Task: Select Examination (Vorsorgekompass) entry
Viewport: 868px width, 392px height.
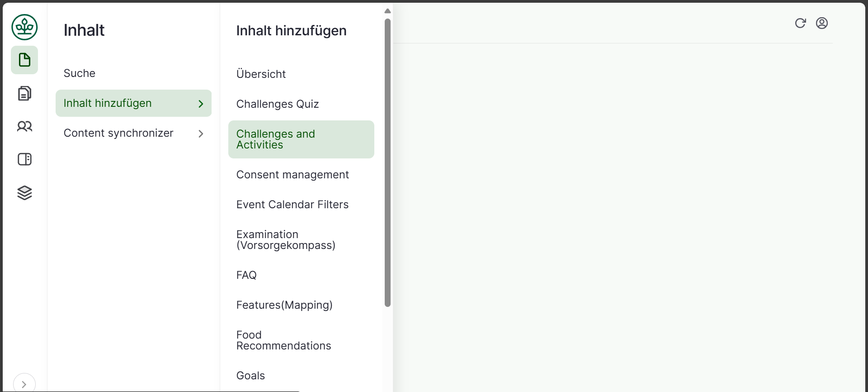Action: click(286, 240)
